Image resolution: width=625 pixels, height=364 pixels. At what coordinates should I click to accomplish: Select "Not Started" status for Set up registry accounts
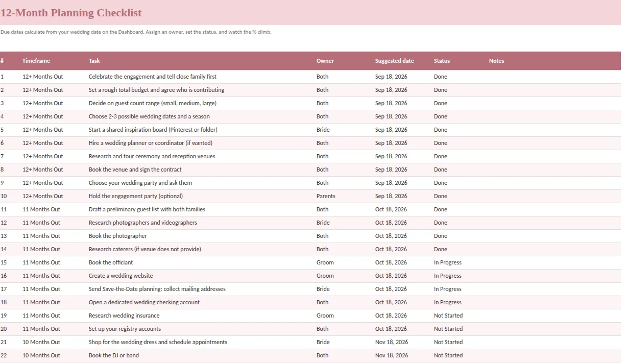pos(448,329)
